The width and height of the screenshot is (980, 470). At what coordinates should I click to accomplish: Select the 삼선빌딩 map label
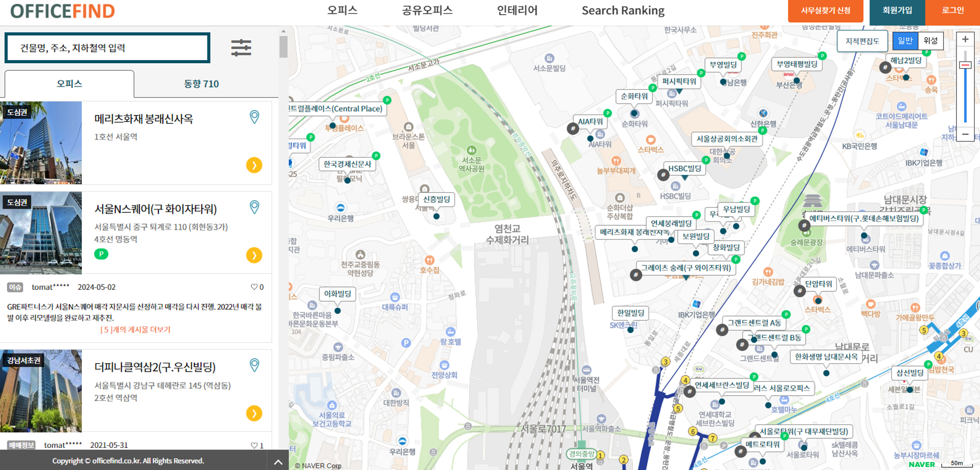910,373
